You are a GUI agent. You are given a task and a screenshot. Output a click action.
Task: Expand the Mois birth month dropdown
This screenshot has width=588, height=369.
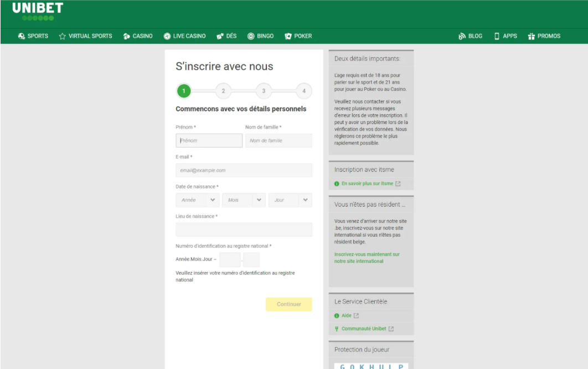[244, 200]
